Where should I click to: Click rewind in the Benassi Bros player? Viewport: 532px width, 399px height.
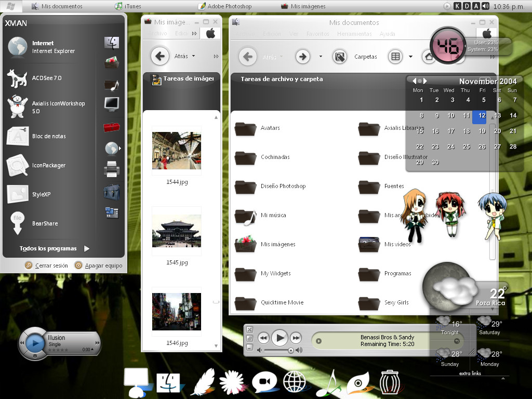point(263,338)
